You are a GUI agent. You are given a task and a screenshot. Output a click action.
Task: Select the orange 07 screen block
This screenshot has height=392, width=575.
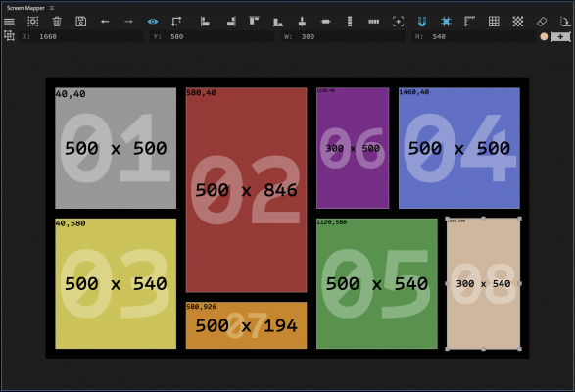246,325
